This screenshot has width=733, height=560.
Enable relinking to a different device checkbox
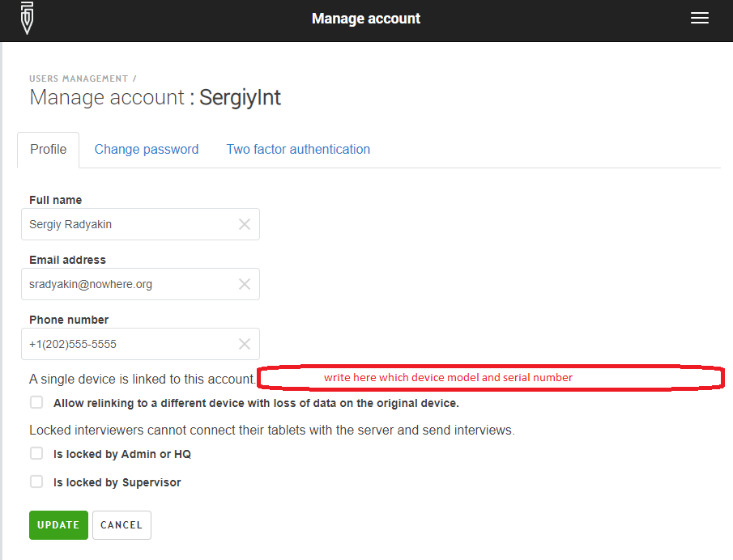click(36, 403)
